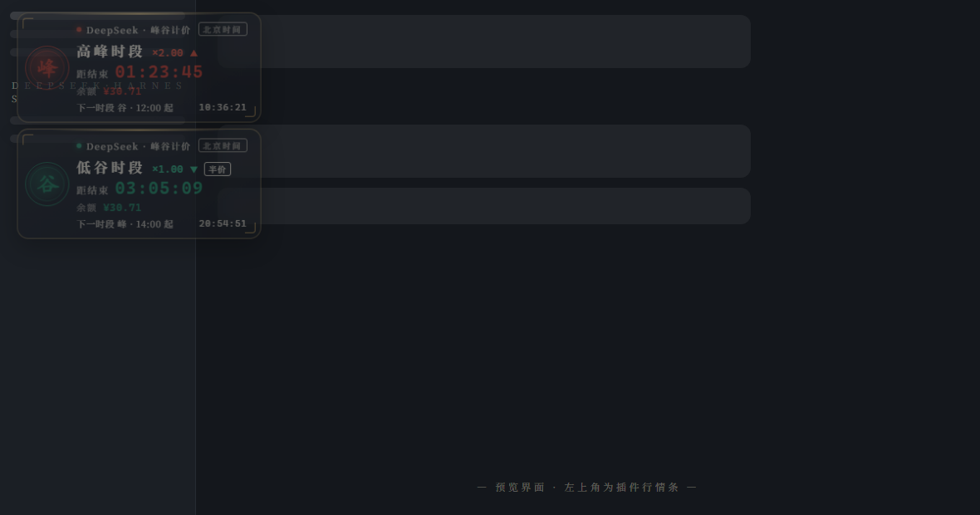Click the green countdown timer 03:05:09
This screenshot has height=515, width=980.
point(159,188)
